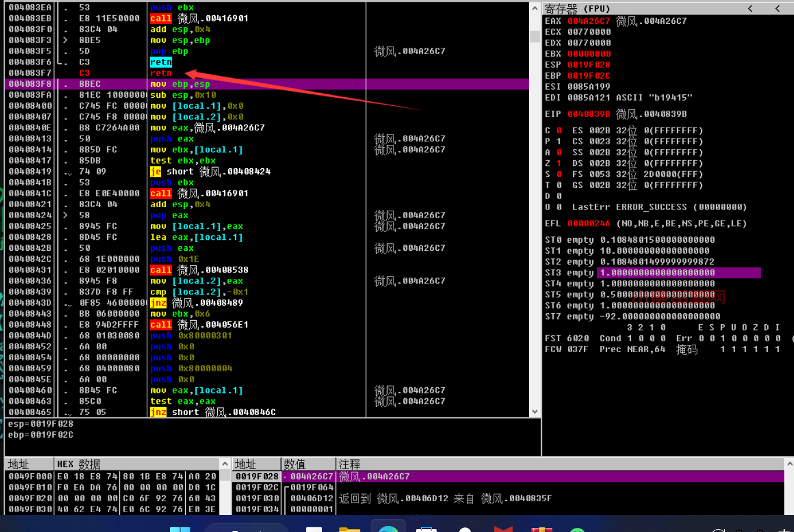794x532 pixels.
Task: Click the up arrow of the hex dump scrollbar
Action: (x=225, y=464)
